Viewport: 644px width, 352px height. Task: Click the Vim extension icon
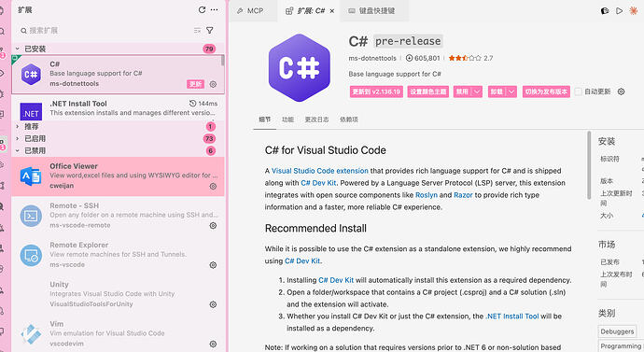tap(31, 334)
